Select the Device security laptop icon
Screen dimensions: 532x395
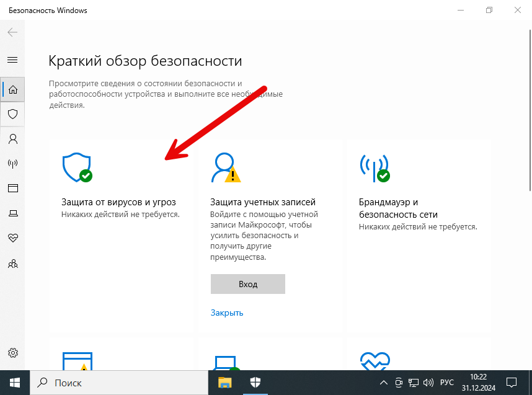click(12, 213)
